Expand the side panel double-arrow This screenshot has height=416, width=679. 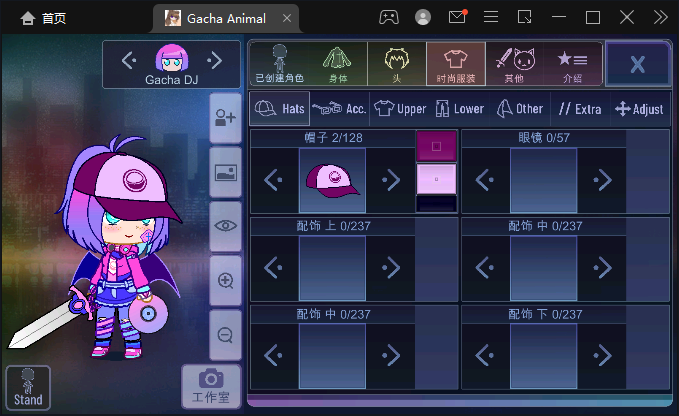tap(660, 17)
